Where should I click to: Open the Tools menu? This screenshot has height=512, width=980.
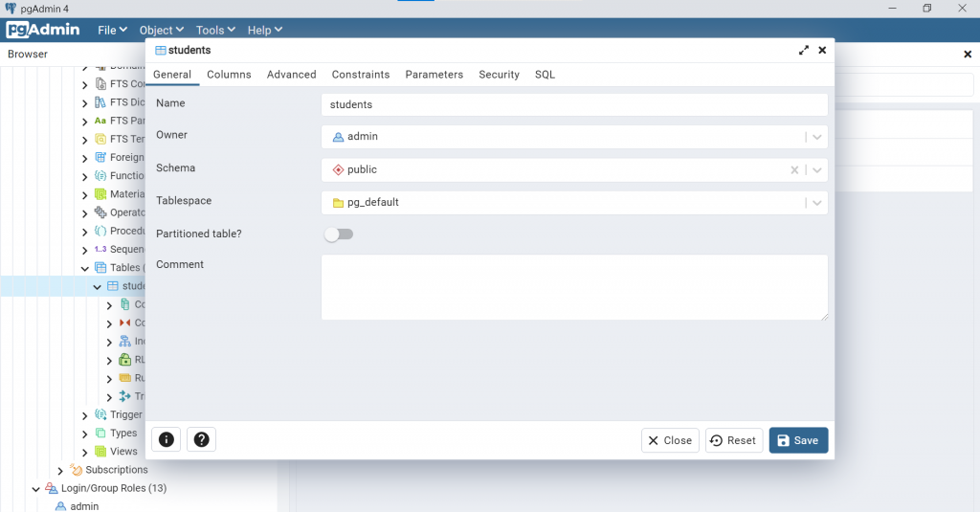215,30
